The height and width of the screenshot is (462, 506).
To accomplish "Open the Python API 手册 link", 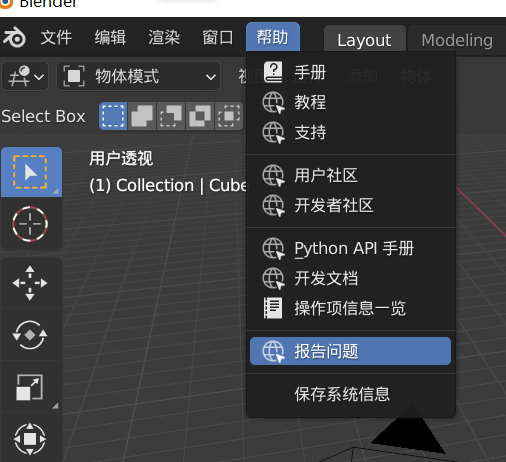I will tap(350, 248).
